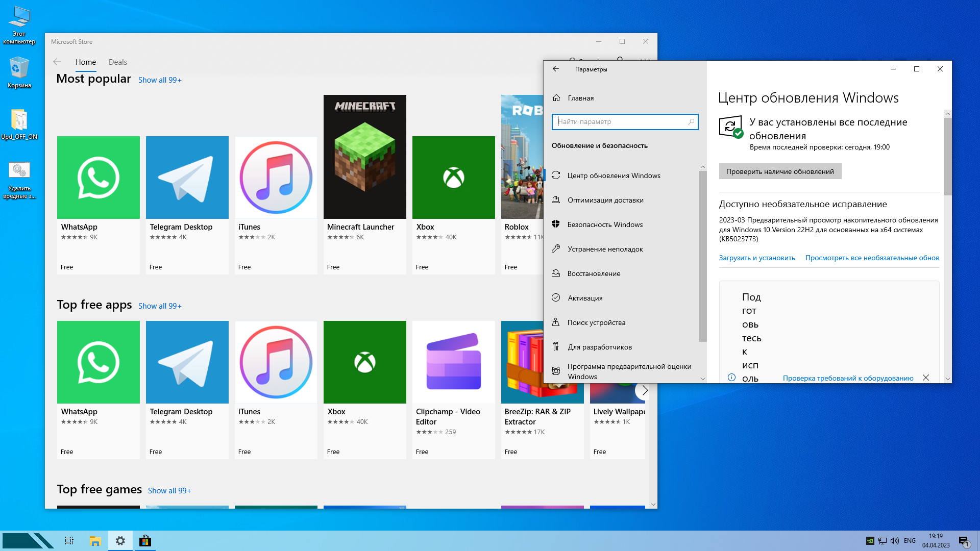Open File Explorer from taskbar
The width and height of the screenshot is (980, 551).
pos(95,541)
